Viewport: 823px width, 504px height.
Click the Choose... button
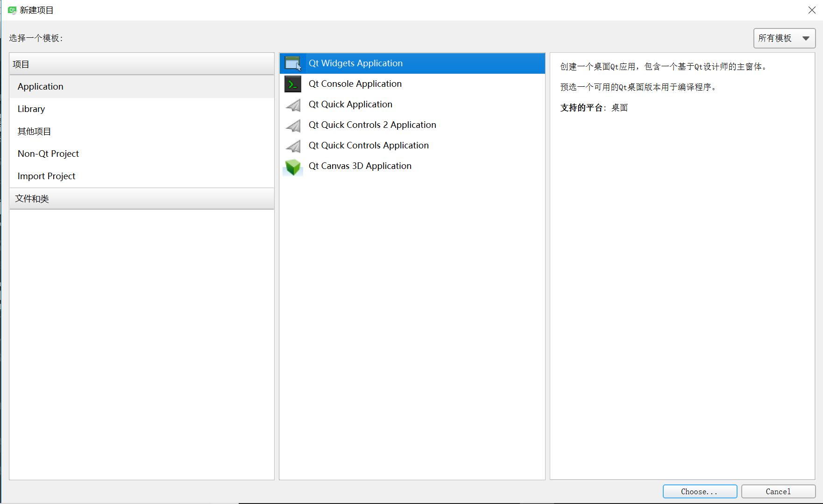click(700, 491)
